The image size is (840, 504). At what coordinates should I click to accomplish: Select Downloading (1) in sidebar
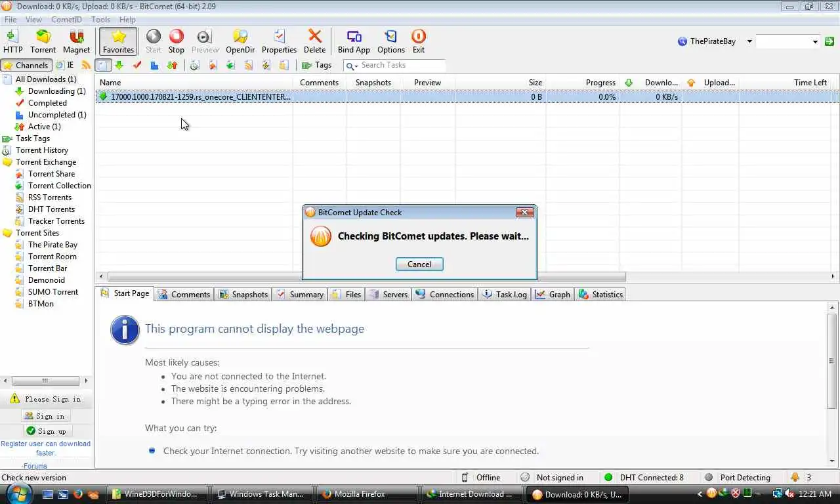coord(56,91)
